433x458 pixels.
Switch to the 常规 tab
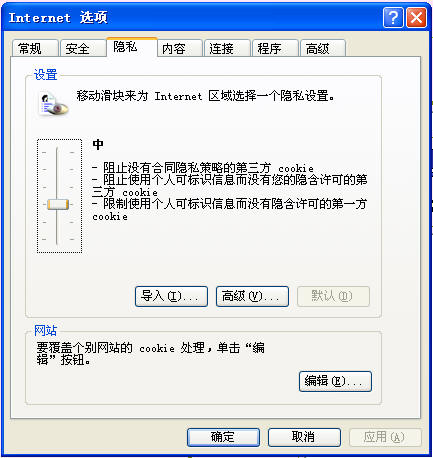point(35,49)
